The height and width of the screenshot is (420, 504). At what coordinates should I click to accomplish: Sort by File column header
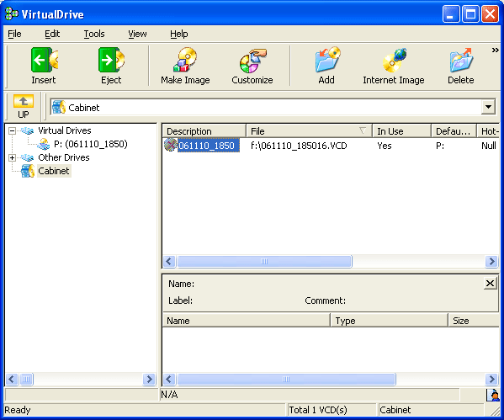click(x=309, y=131)
